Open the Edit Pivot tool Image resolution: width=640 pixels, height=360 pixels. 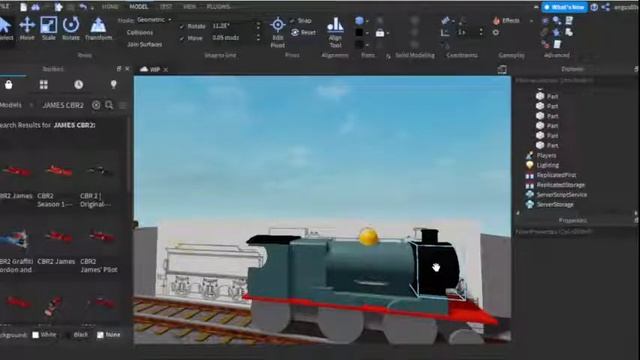point(278,33)
